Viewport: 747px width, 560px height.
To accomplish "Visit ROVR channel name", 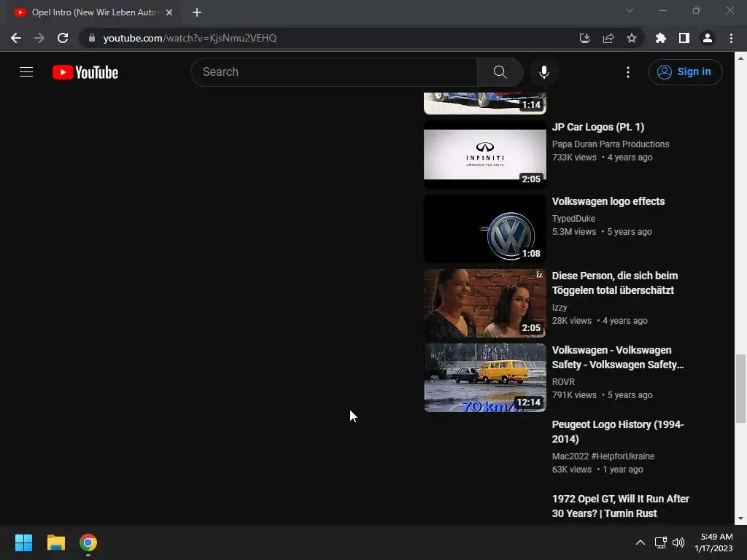I will [563, 381].
